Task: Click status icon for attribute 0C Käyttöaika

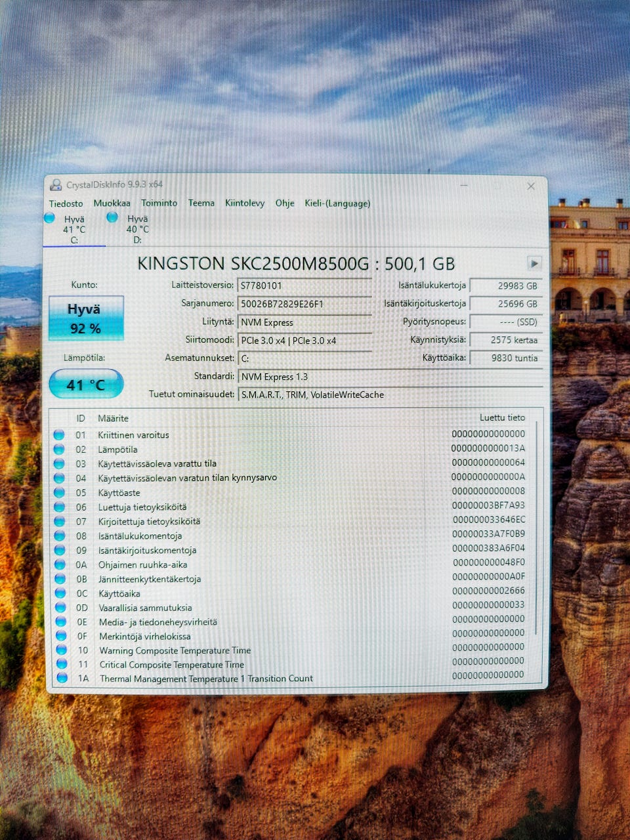Action: [60, 593]
